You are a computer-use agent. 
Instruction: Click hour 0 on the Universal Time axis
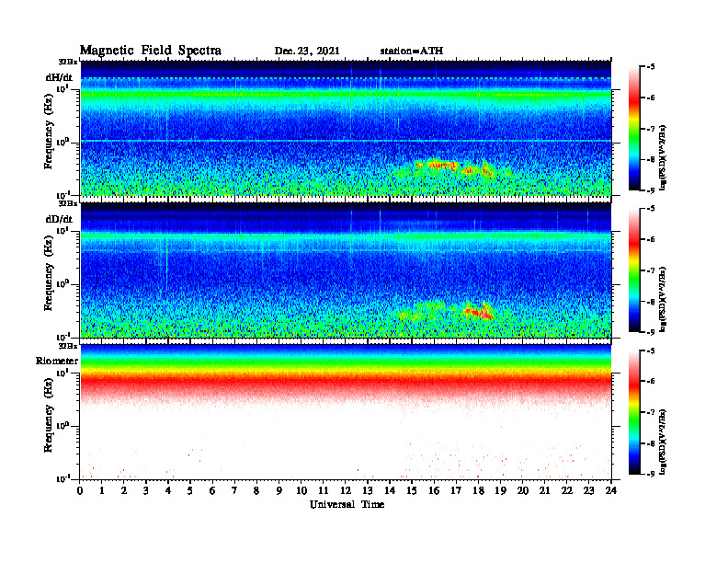(80, 490)
